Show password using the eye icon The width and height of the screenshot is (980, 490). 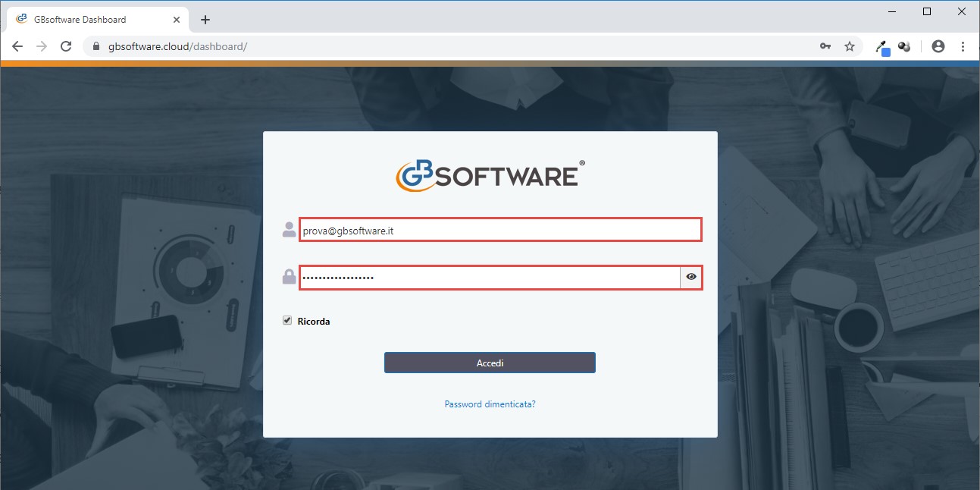[691, 278]
